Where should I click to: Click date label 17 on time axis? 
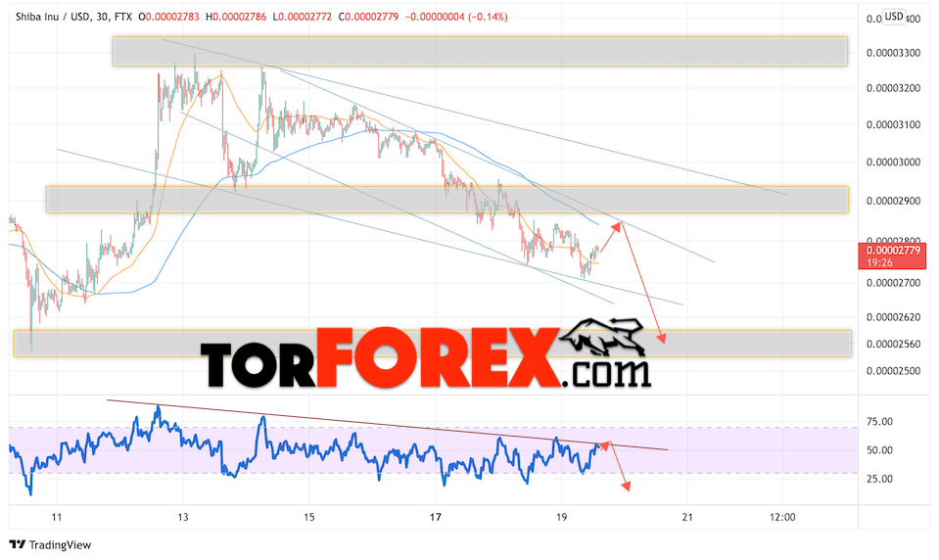point(436,517)
